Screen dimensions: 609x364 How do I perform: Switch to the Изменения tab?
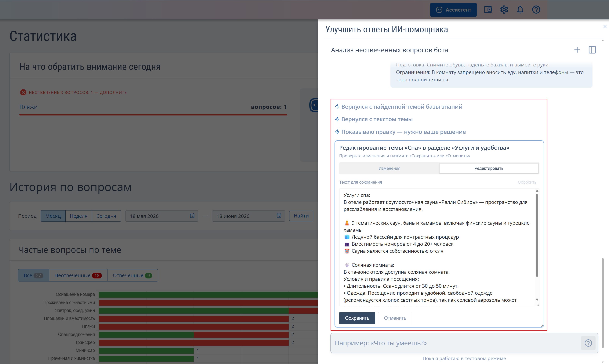389,168
